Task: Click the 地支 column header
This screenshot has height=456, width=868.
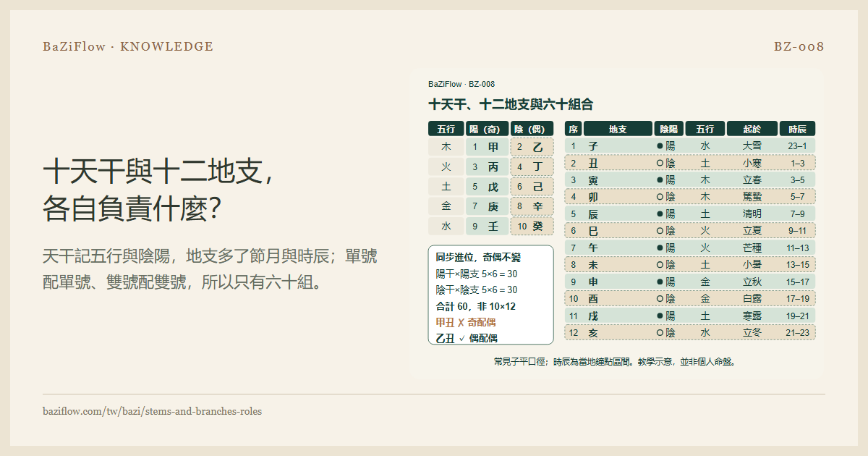Action: click(618, 129)
